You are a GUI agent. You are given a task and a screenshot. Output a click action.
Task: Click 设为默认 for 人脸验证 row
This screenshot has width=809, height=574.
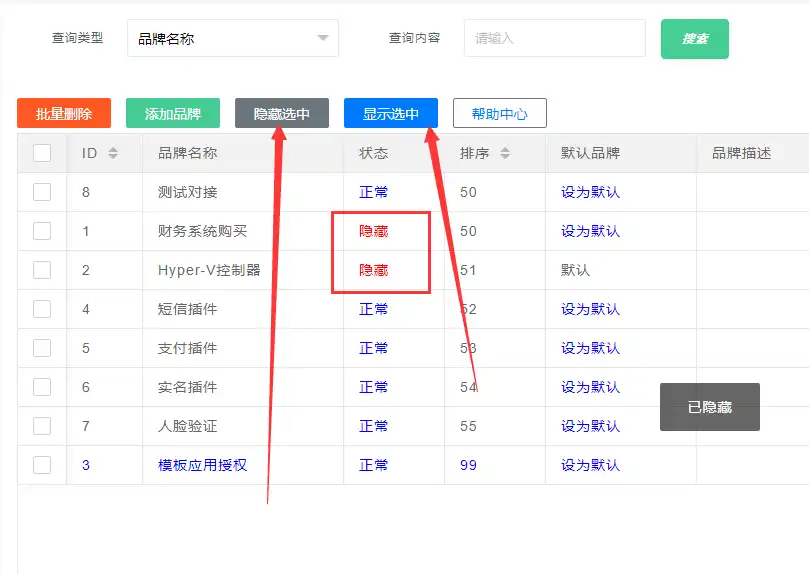(590, 426)
